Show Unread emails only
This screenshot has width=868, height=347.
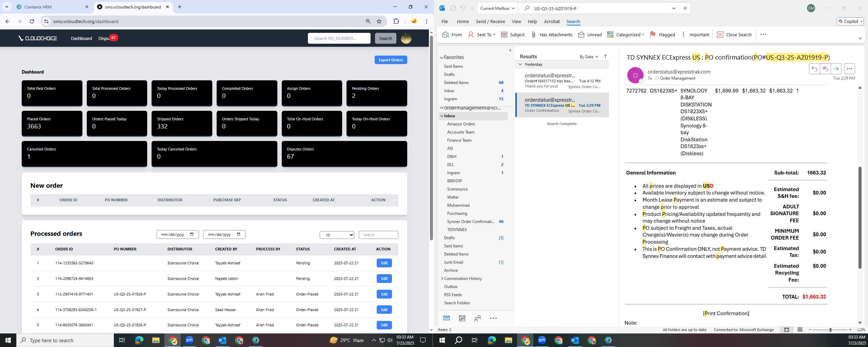[x=590, y=35]
